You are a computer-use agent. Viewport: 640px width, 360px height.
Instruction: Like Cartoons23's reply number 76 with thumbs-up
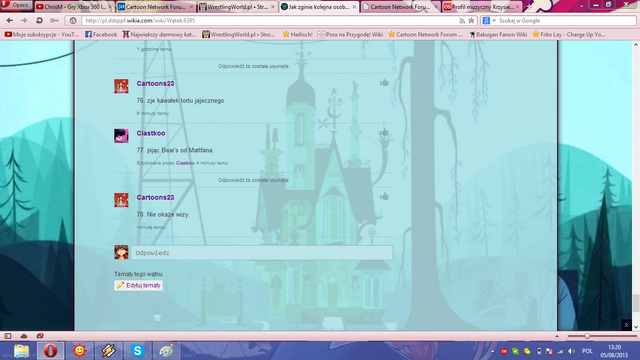(384, 83)
